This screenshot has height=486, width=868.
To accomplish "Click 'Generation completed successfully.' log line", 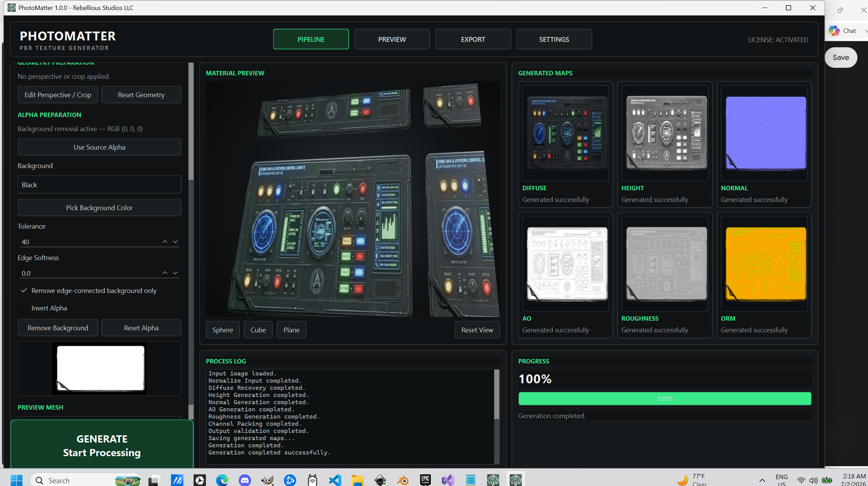I will [x=269, y=452].
